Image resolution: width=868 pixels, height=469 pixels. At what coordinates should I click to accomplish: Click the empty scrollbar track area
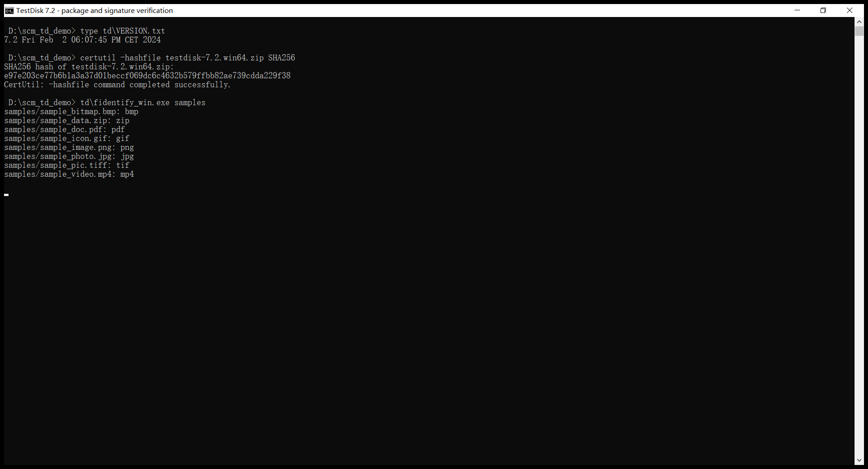coord(859,246)
